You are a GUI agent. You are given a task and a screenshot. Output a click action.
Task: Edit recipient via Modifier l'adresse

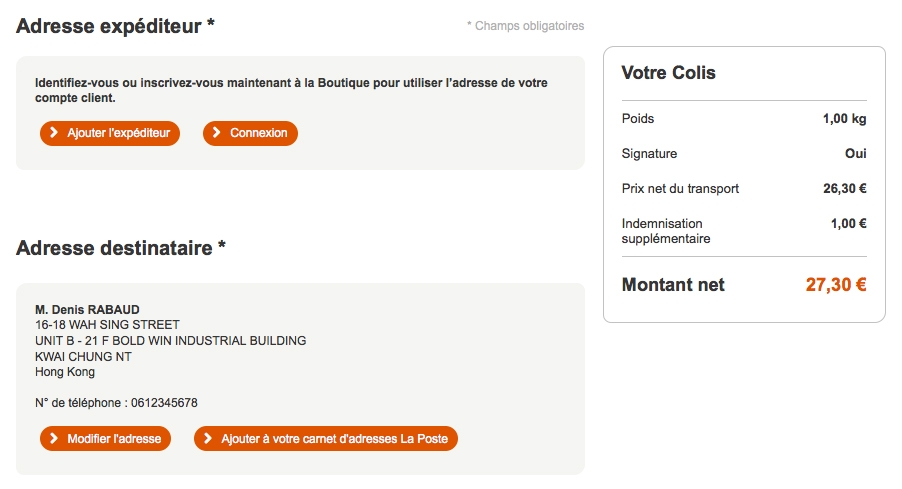click(106, 439)
